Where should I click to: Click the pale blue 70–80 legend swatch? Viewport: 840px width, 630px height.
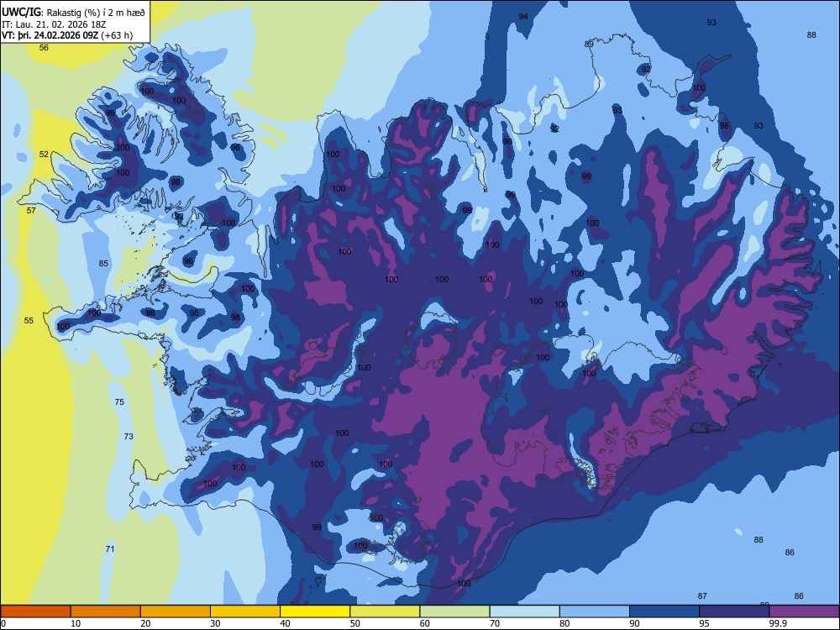coord(524,612)
